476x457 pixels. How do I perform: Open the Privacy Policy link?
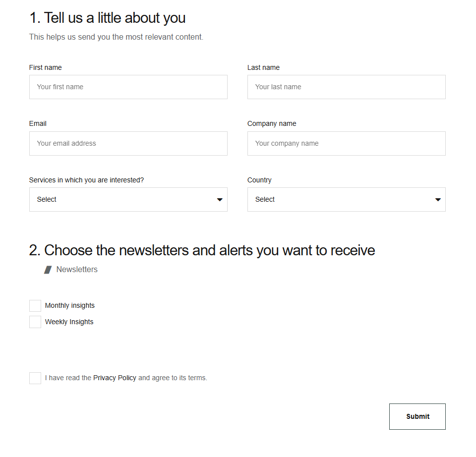coord(115,378)
